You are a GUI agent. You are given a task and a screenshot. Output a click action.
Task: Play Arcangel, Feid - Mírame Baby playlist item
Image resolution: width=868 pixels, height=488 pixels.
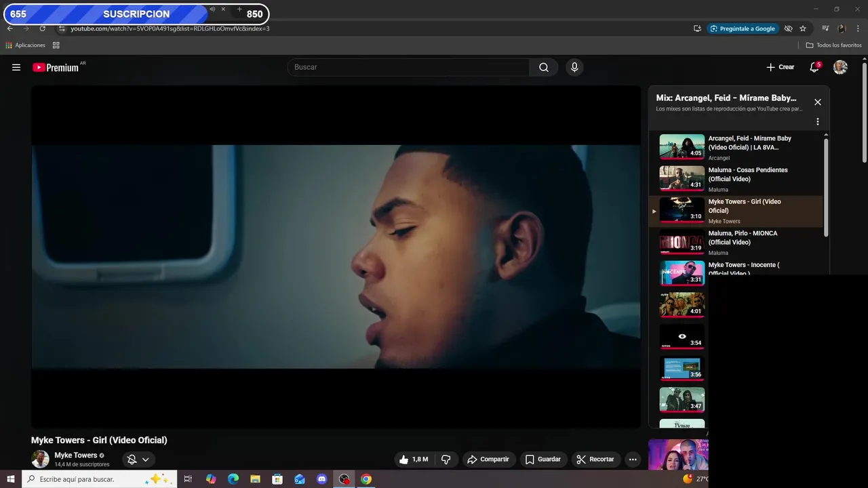click(x=736, y=148)
